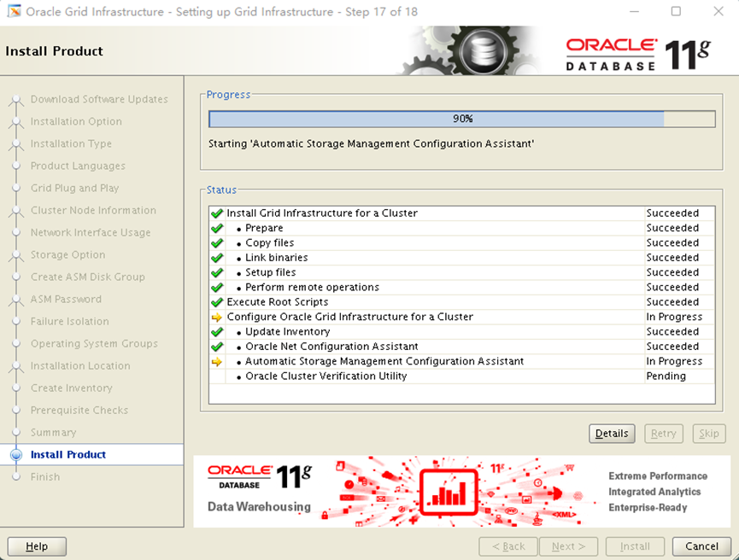Click the green checkmark next to Perform remote operations
The width and height of the screenshot is (739, 560).
point(217,288)
